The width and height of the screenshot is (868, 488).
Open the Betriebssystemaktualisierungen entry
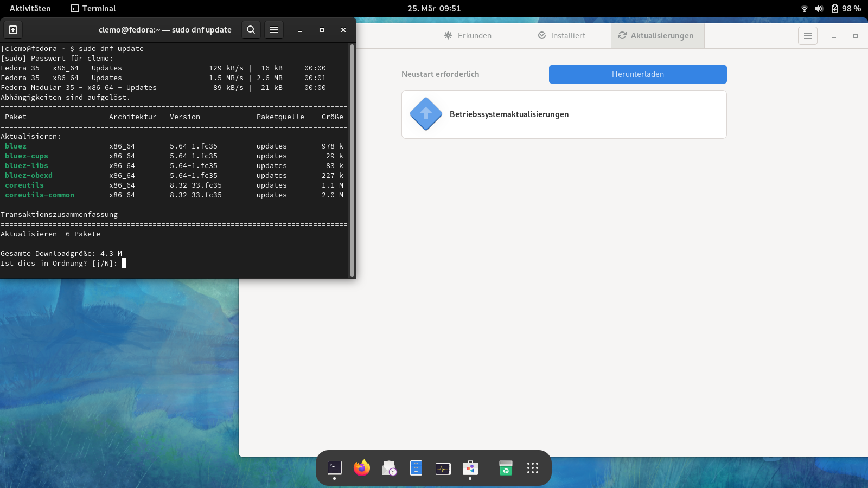[564, 114]
